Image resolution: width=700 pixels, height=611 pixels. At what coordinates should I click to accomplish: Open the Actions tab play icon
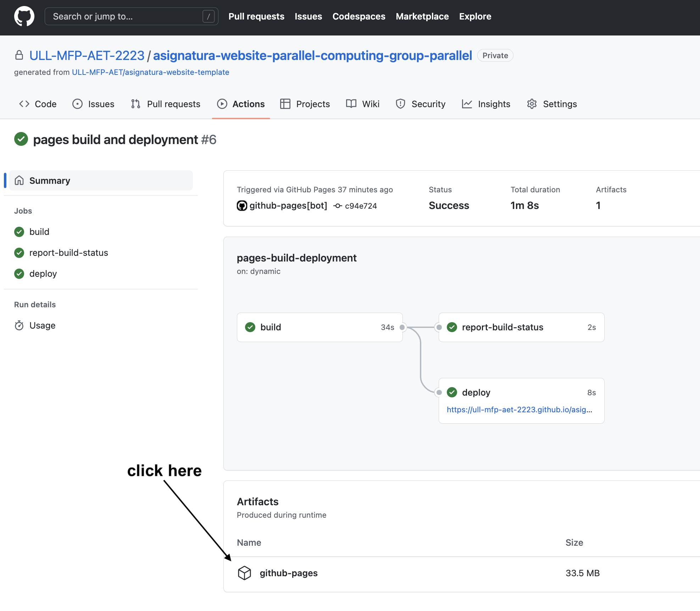point(222,104)
